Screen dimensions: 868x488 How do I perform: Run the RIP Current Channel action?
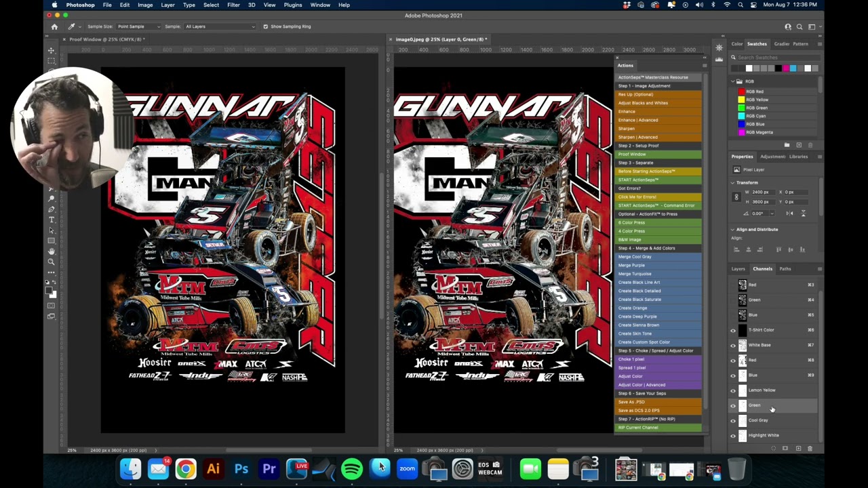(658, 428)
